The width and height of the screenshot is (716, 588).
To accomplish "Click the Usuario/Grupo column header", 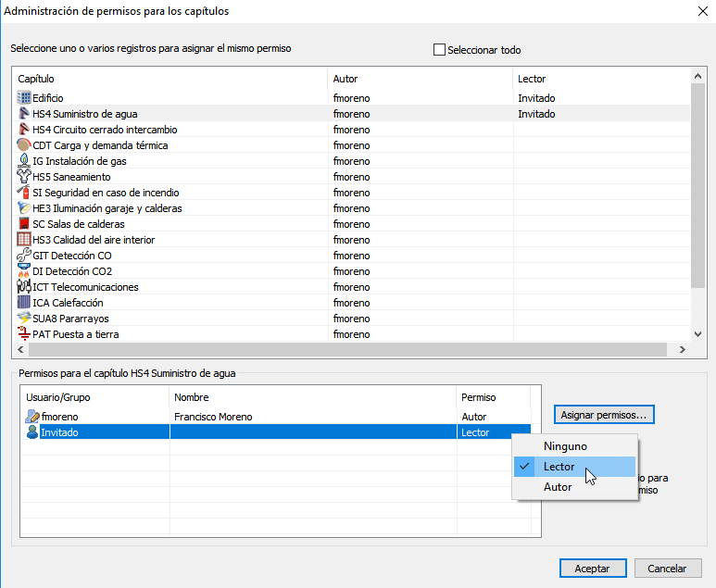I will pos(95,397).
